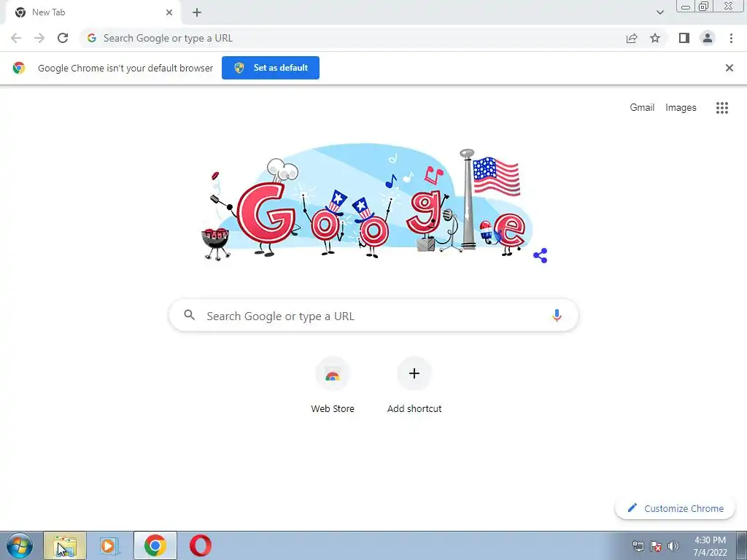Click the Google G icon in address bar

click(92, 38)
